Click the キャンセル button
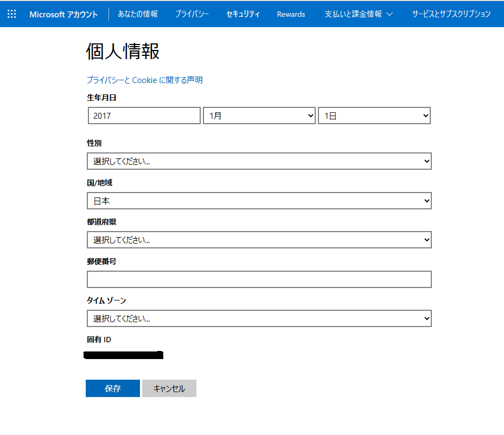Screen dimensions: 504x435 pos(169,388)
